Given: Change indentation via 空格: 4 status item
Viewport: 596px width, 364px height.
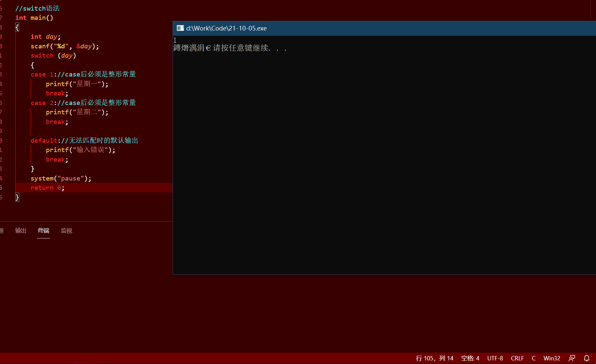Looking at the screenshot, I should tap(470, 358).
